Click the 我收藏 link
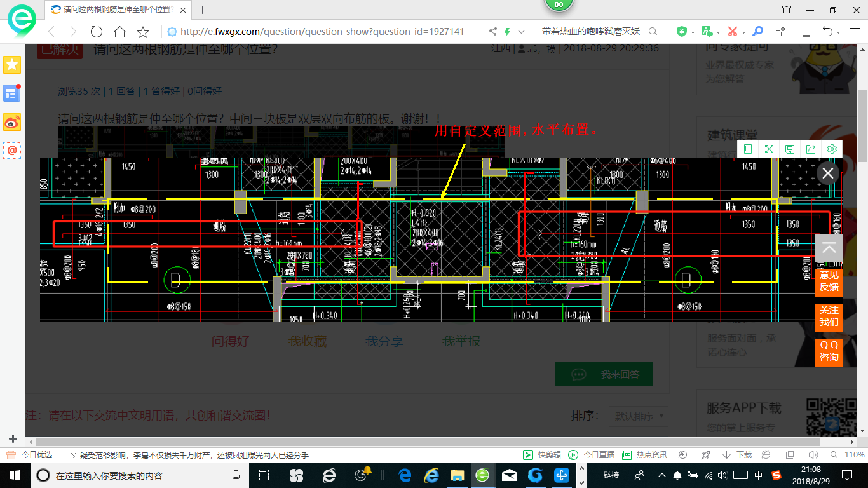This screenshot has width=868, height=488. click(x=308, y=341)
